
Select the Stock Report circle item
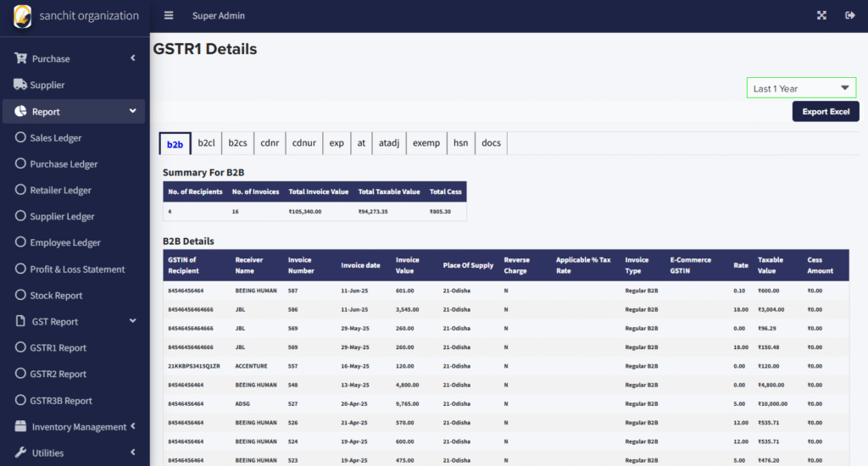(x=20, y=295)
